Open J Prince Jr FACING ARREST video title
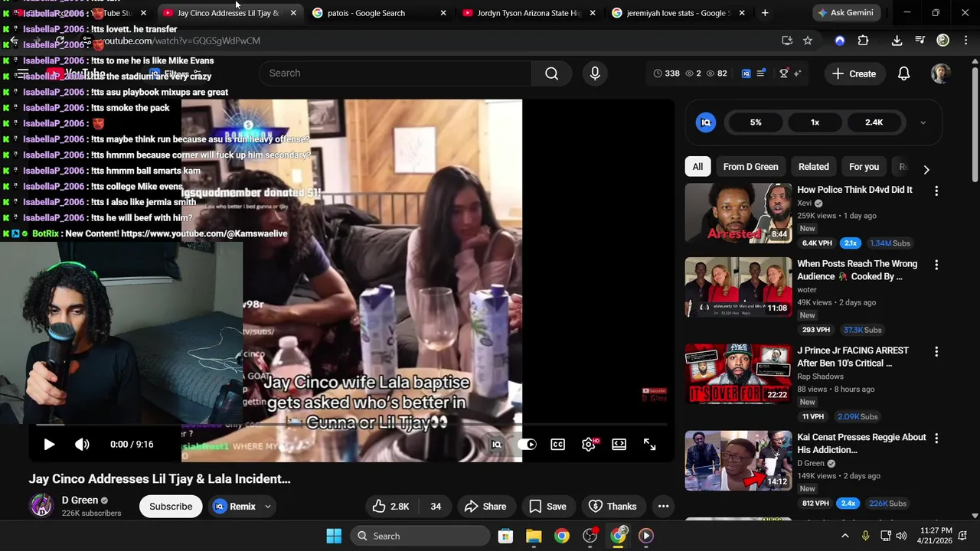 coord(853,357)
